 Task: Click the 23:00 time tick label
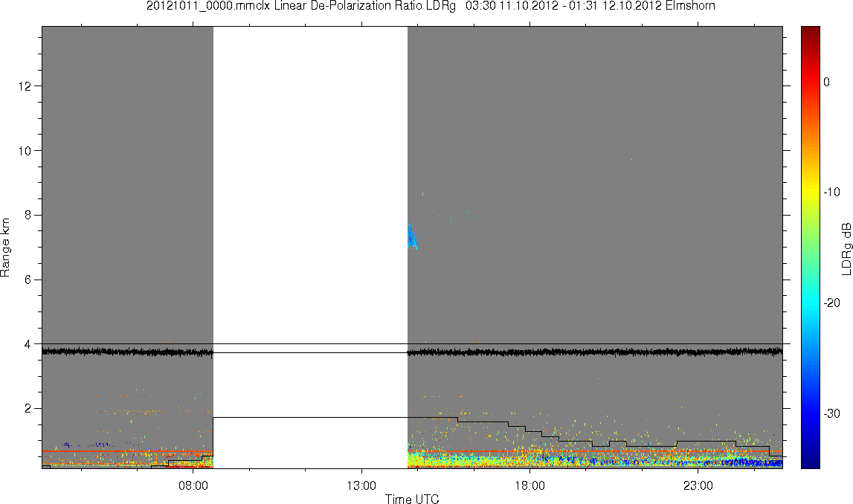[698, 485]
